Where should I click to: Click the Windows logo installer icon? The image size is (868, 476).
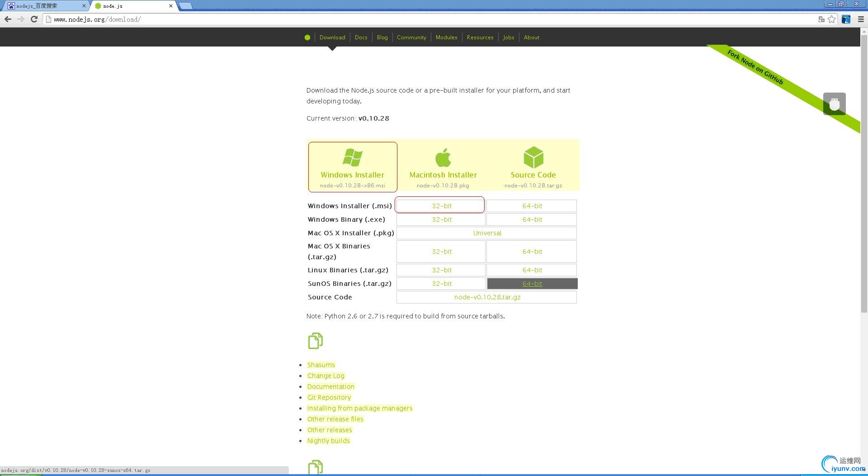tap(353, 158)
